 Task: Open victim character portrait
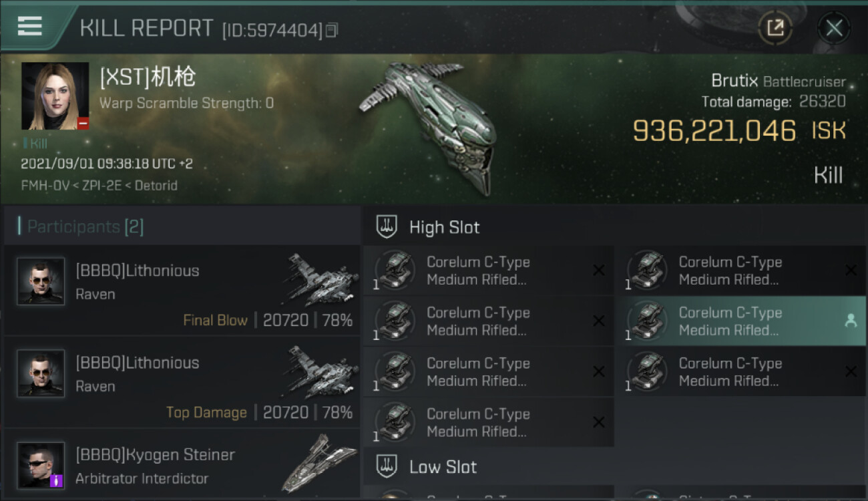pos(55,96)
